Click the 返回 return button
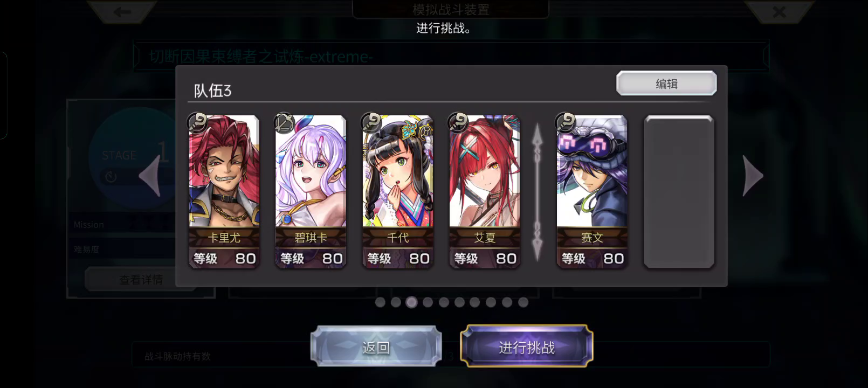This screenshot has width=868, height=388. (376, 347)
